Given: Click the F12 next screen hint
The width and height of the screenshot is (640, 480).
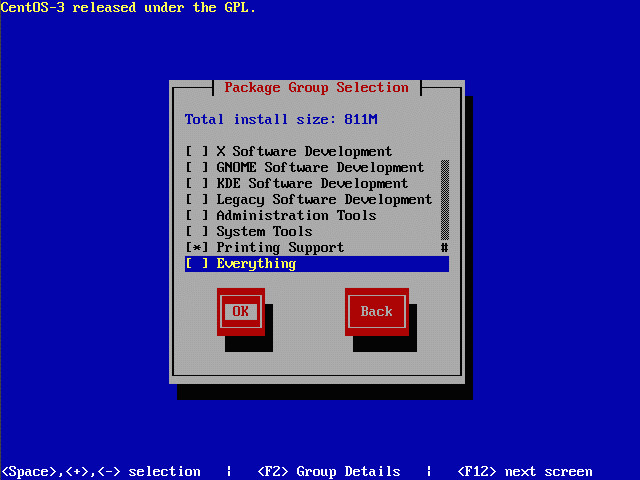Looking at the screenshot, I should coord(525,471).
